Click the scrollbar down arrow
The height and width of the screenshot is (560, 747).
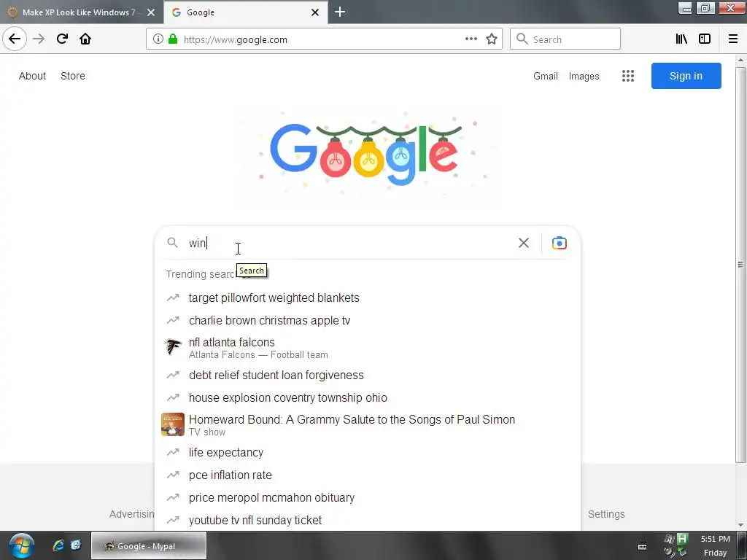point(740,524)
